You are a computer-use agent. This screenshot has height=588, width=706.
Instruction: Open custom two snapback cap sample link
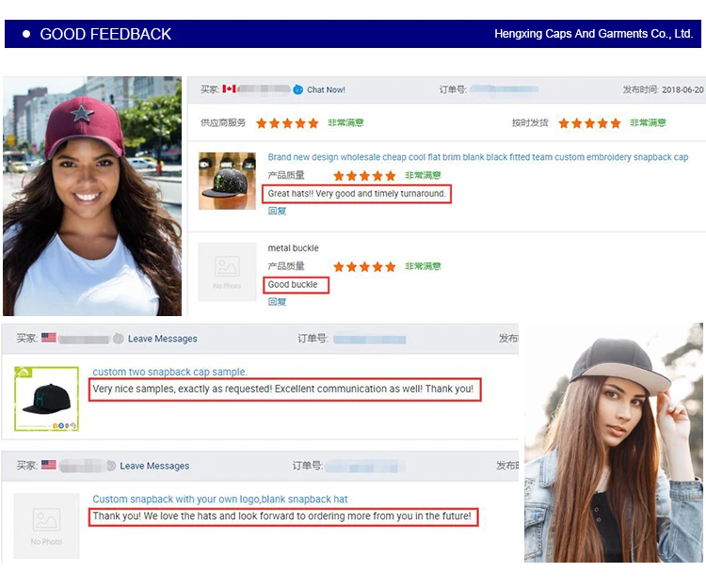click(x=169, y=372)
